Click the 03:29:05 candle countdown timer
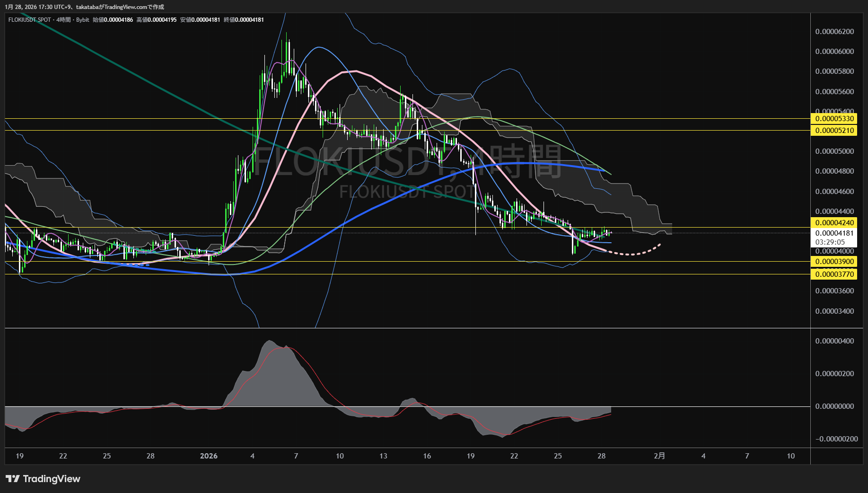 830,242
